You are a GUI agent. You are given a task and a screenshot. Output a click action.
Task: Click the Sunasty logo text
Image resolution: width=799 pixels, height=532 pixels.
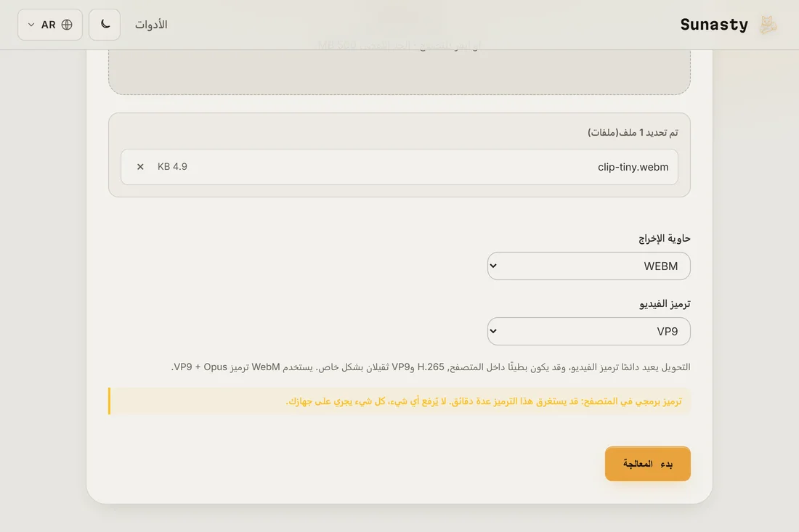pyautogui.click(x=714, y=25)
